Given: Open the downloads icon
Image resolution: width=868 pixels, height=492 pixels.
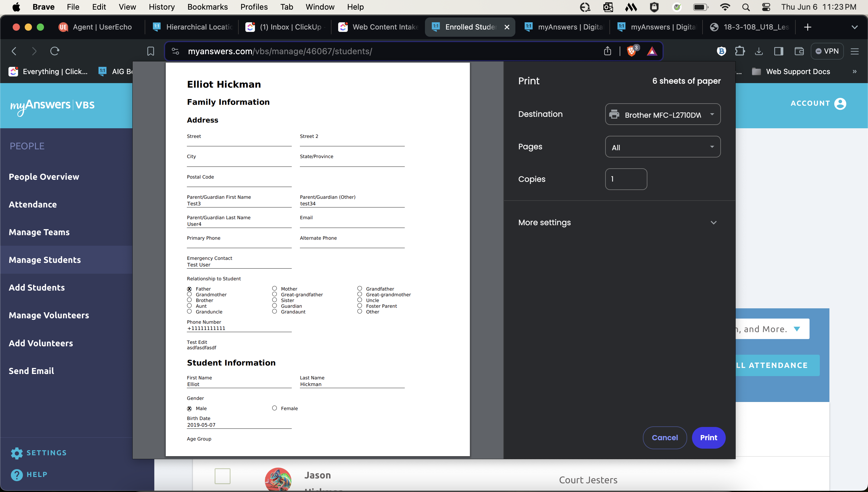Looking at the screenshot, I should coord(759,51).
